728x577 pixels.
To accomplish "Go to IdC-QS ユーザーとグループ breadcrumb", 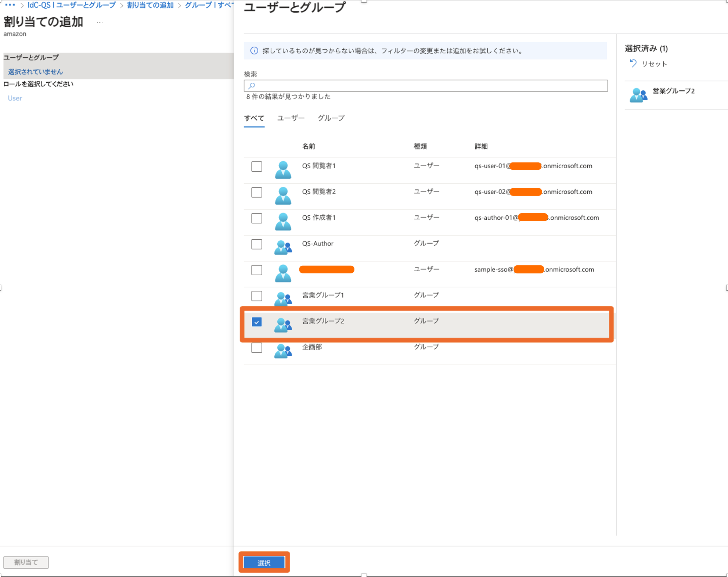I will (72, 5).
